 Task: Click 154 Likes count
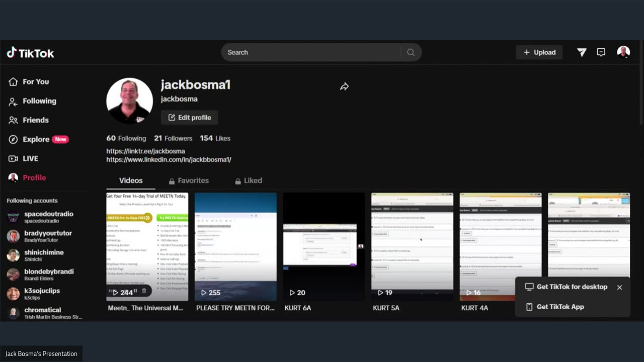coord(215,138)
